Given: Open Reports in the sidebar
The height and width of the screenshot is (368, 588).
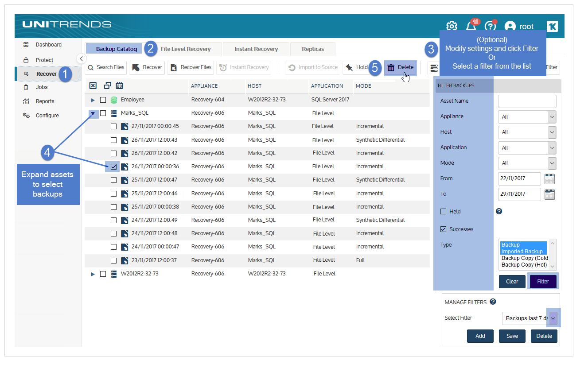Looking at the screenshot, I should [x=45, y=101].
